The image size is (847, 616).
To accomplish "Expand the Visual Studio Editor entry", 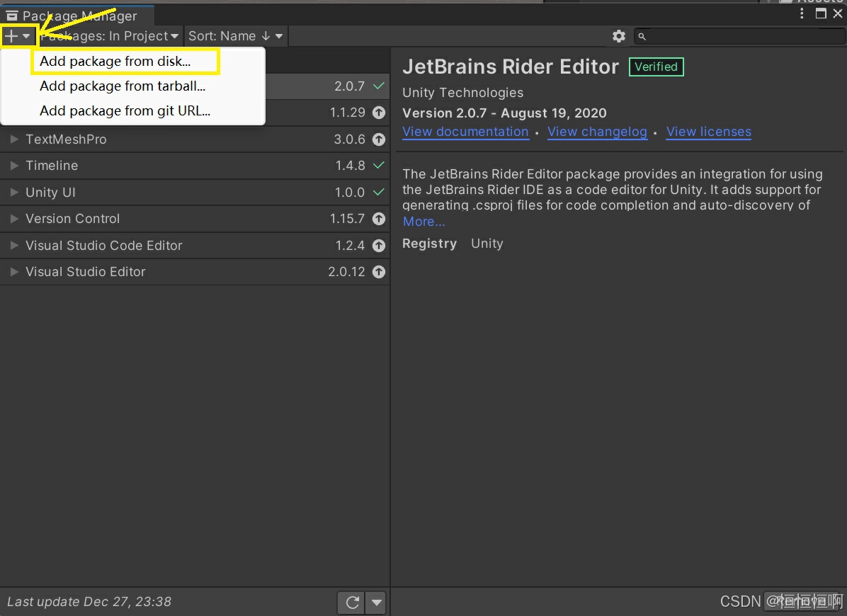I will tap(15, 272).
